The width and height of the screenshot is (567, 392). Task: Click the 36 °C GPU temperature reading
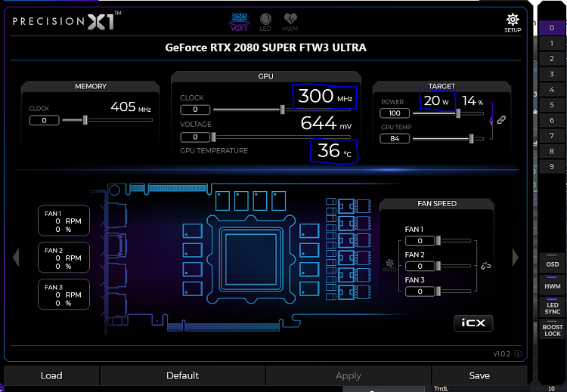click(334, 151)
